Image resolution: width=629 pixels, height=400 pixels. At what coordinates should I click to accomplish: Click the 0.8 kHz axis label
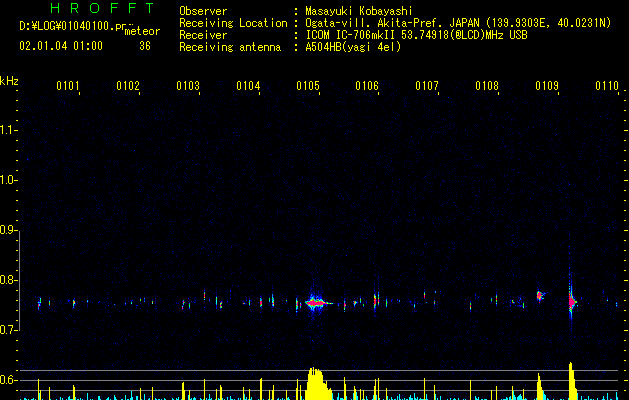pyautogui.click(x=8, y=280)
